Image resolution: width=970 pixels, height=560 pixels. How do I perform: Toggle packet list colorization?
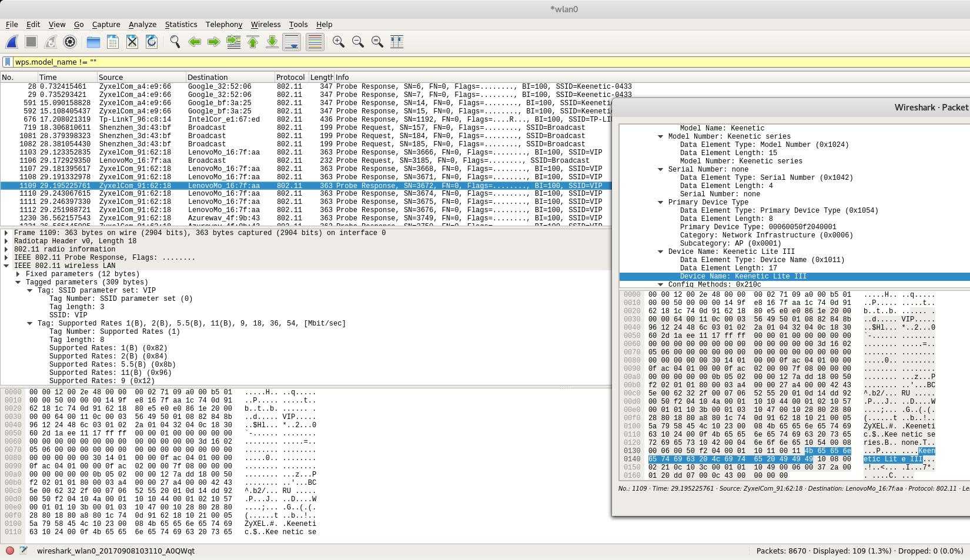click(315, 42)
